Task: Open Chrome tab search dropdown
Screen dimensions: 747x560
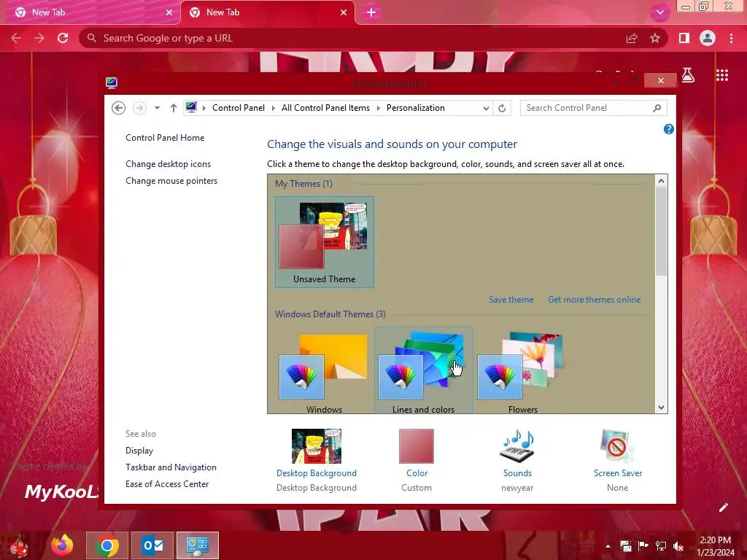Action: 659,12
